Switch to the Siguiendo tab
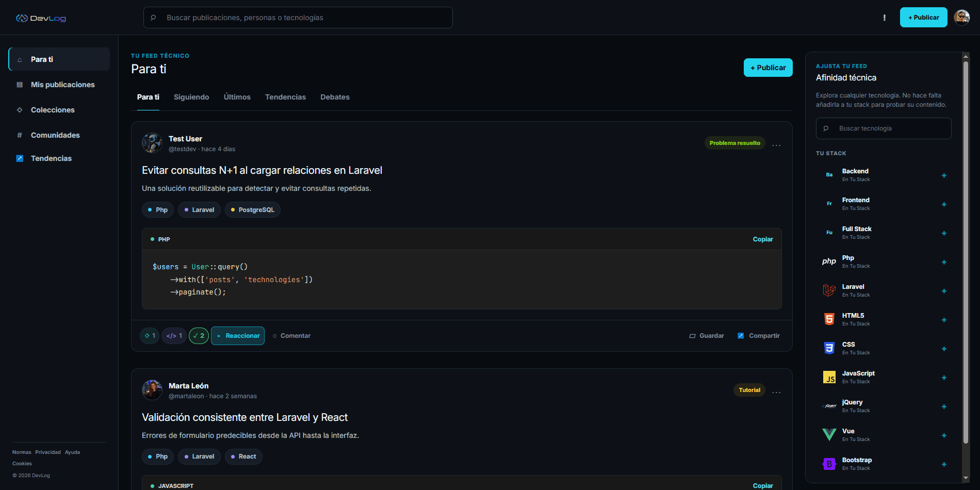 191,97
